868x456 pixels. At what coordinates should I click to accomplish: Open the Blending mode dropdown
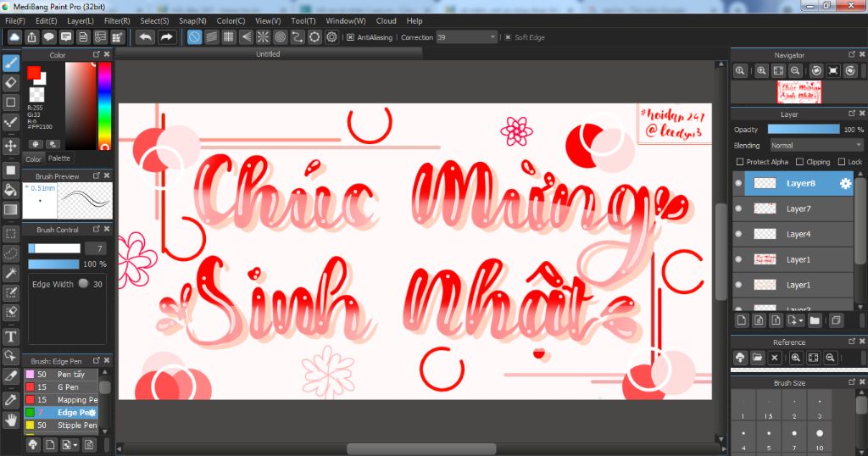click(816, 145)
